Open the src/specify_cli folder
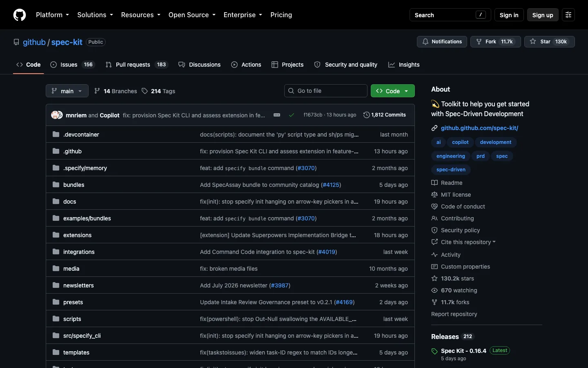 coord(82,336)
